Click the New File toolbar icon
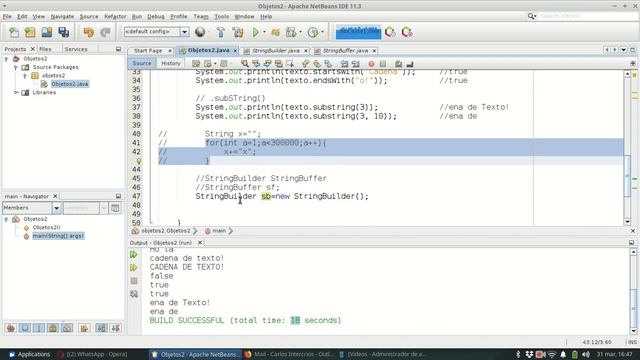 (14, 32)
